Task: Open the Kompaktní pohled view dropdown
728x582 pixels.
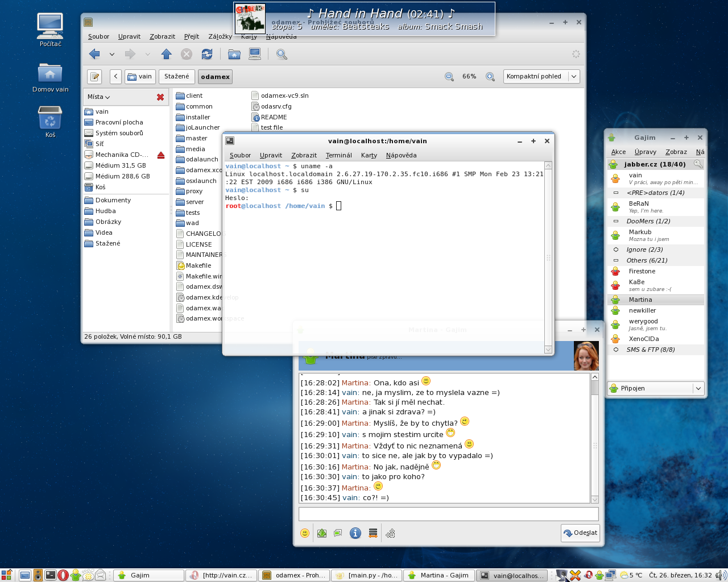Action: point(541,76)
